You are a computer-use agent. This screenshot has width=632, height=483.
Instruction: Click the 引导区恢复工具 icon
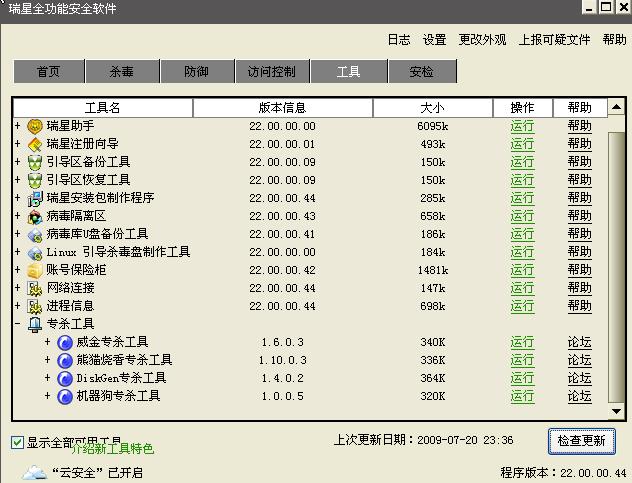(x=35, y=180)
